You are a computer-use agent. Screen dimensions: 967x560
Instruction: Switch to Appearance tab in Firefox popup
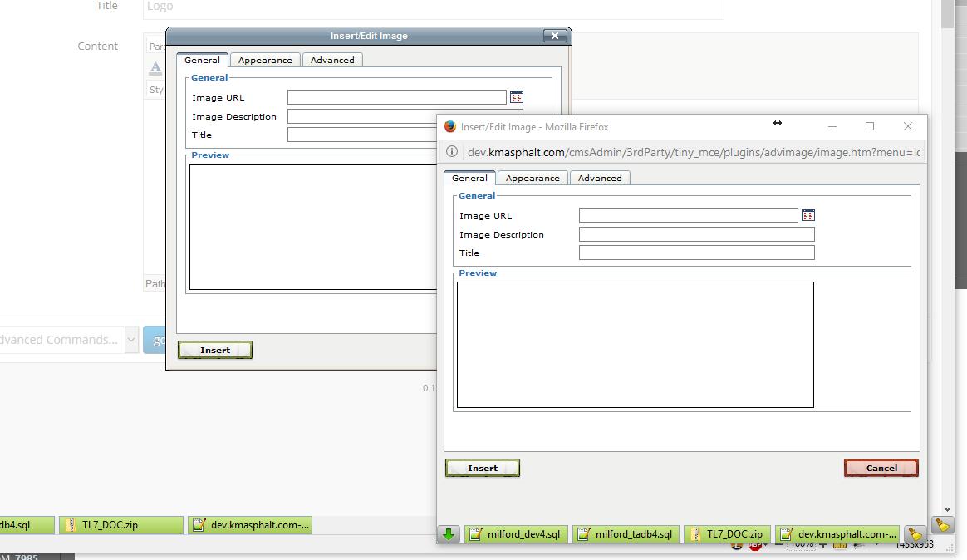533,178
